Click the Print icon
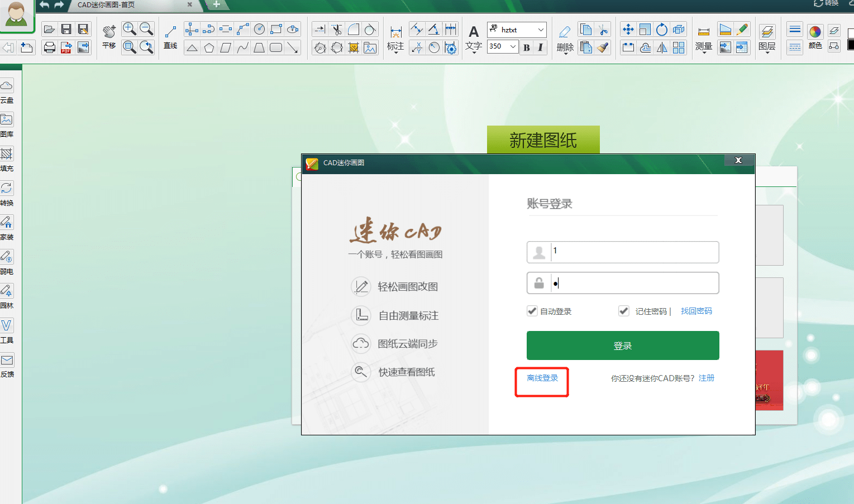The height and width of the screenshot is (504, 854). point(49,47)
